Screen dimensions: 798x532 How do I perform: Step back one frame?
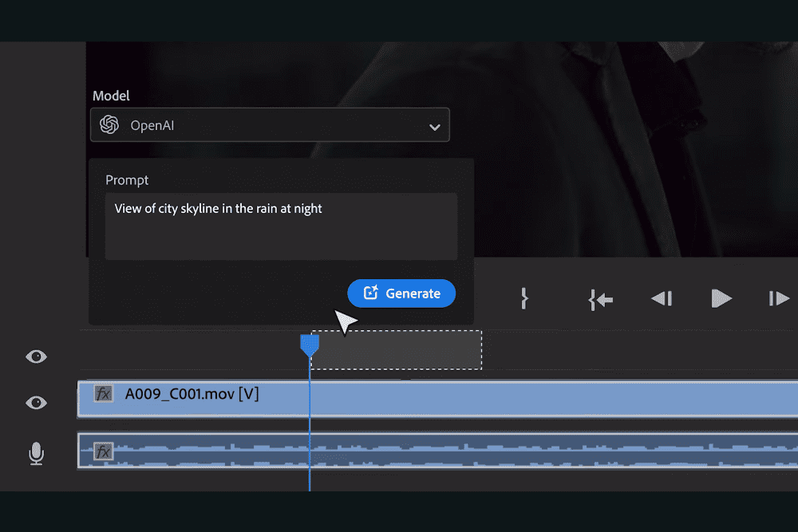pos(662,298)
